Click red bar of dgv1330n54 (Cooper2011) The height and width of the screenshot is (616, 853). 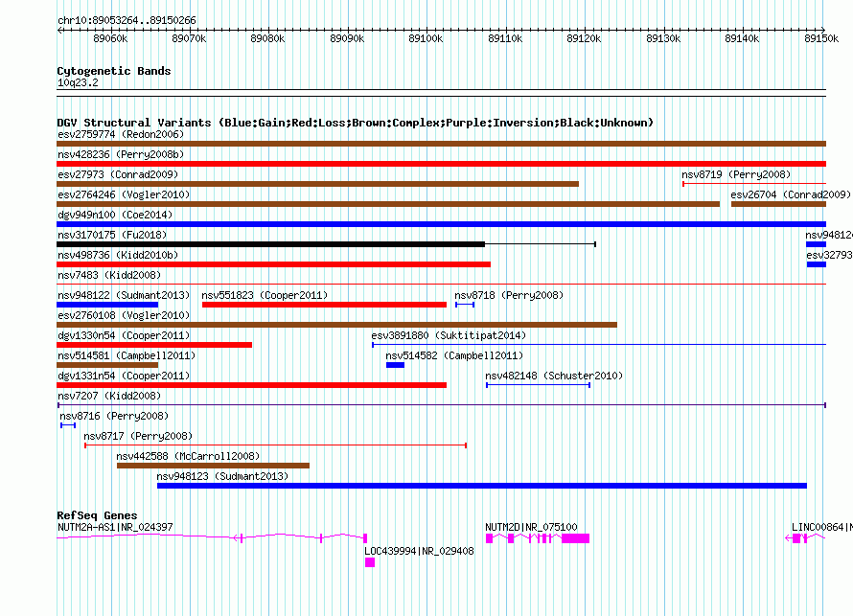pyautogui.click(x=154, y=345)
